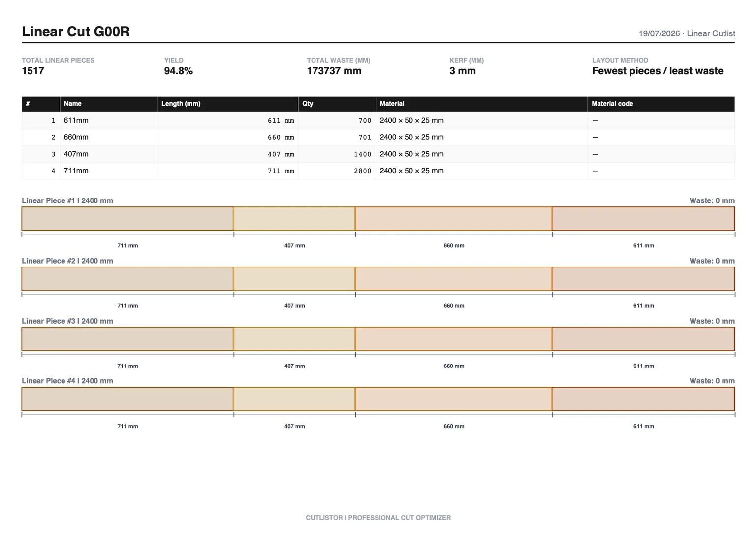Click the Qty column header

coord(337,104)
